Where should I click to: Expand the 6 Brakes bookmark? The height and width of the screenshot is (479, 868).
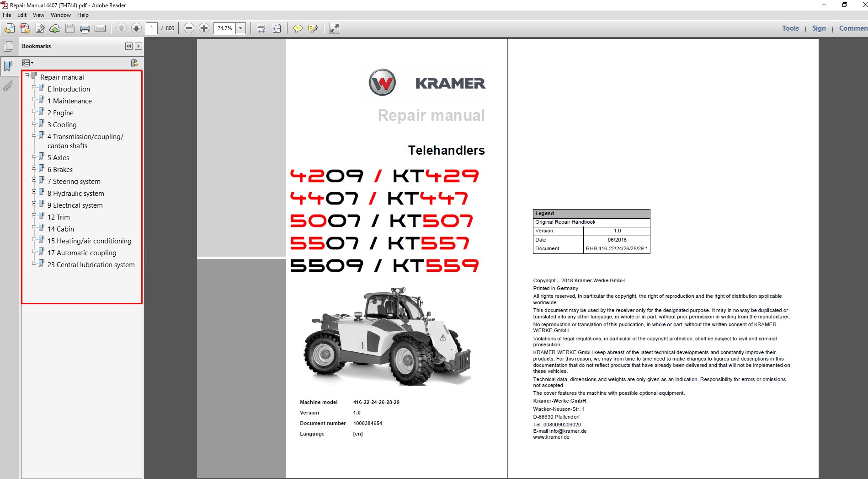pos(34,168)
